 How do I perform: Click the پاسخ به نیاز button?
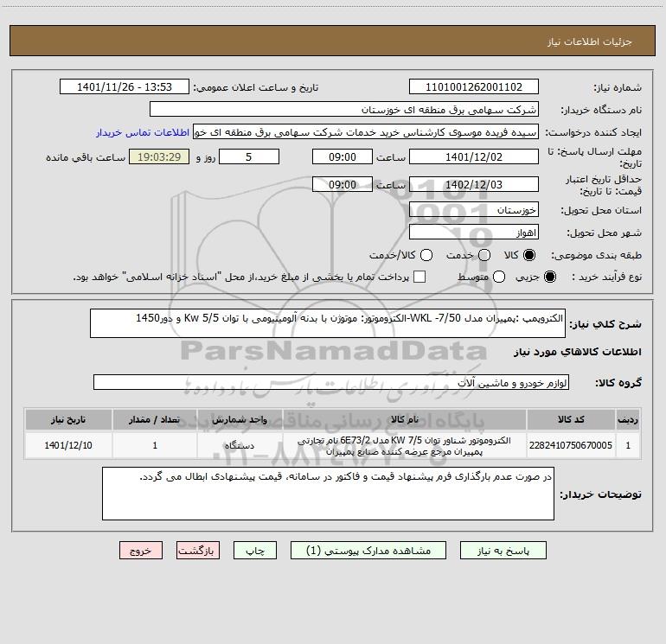503,550
